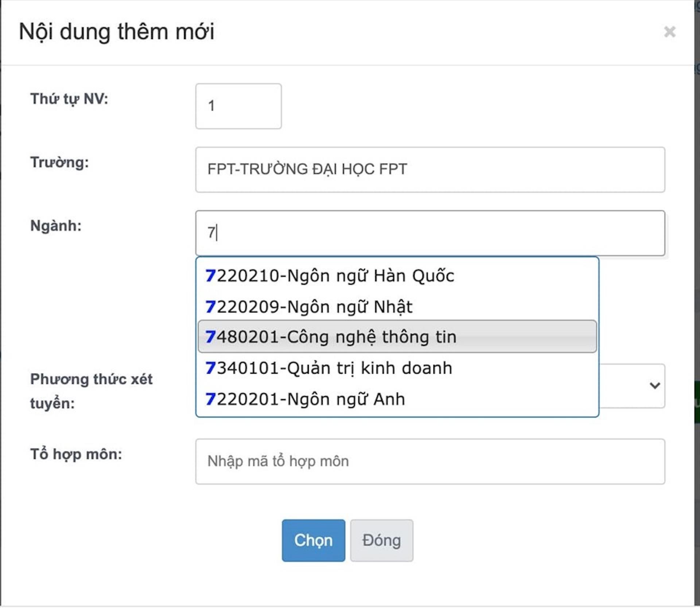The height and width of the screenshot is (608, 700).
Task: Click inside the 'Thứ tự NV' field
Action: [x=238, y=106]
